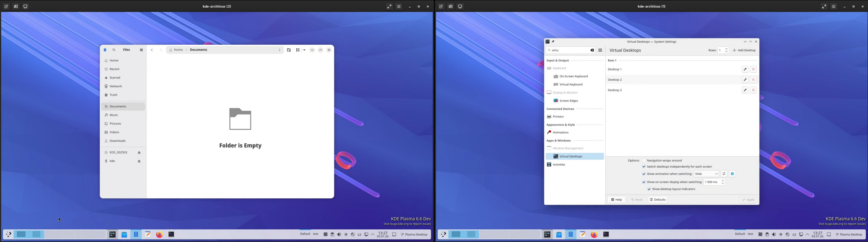Uncheck Show desktop layout indicators
Viewport: 868px width, 242px height.
(x=649, y=189)
